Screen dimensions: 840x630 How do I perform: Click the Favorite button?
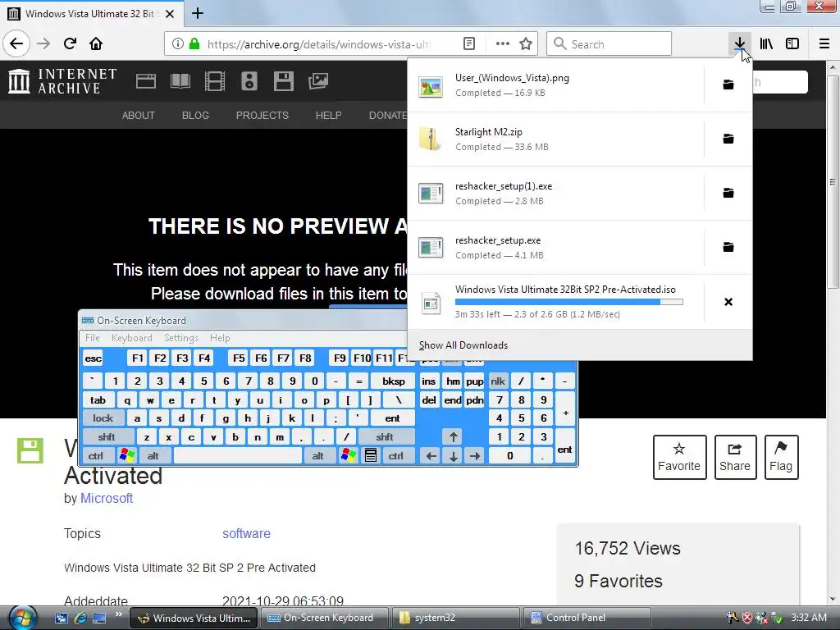coord(679,457)
